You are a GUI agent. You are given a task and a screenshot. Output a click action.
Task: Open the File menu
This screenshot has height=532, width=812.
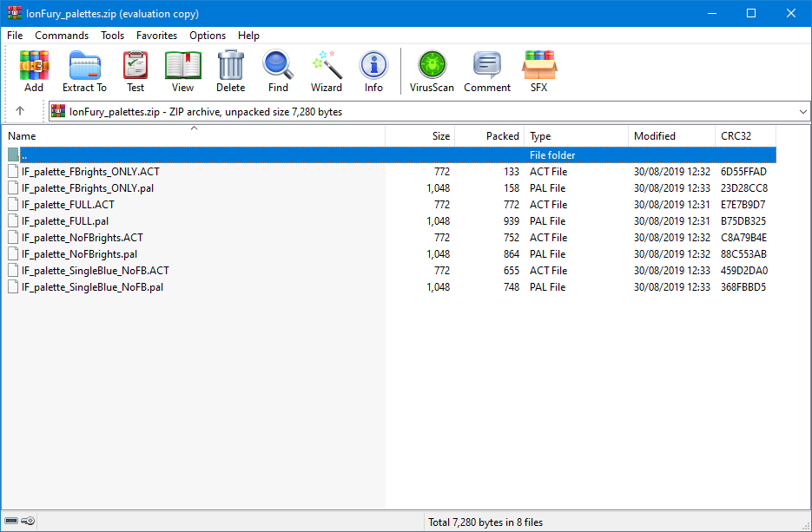click(x=15, y=36)
